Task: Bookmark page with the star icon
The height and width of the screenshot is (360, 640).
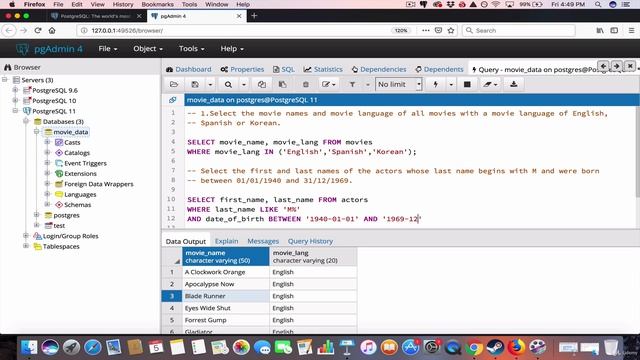Action: coord(451,31)
